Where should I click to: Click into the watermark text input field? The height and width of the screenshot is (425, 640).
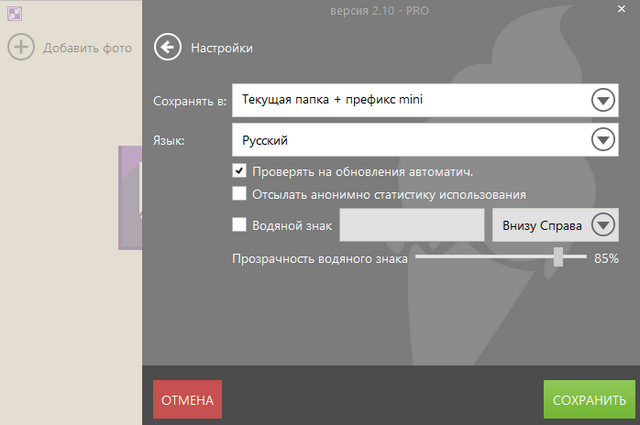pos(412,225)
